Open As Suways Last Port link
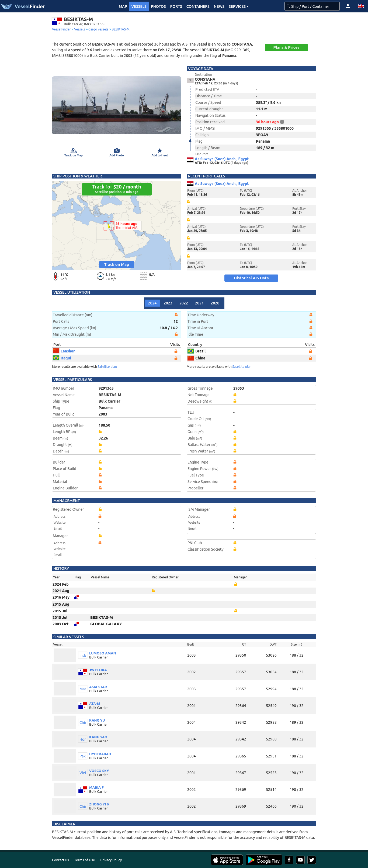The height and width of the screenshot is (868, 368). 221,159
